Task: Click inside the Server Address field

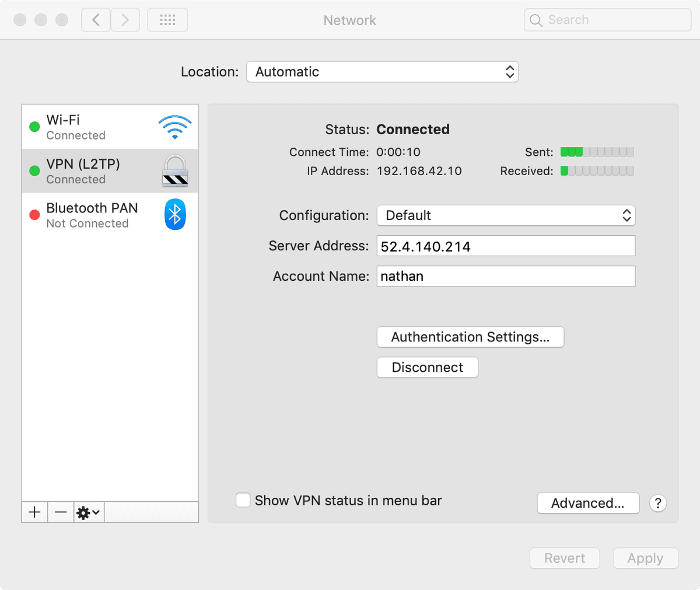Action: click(x=505, y=246)
